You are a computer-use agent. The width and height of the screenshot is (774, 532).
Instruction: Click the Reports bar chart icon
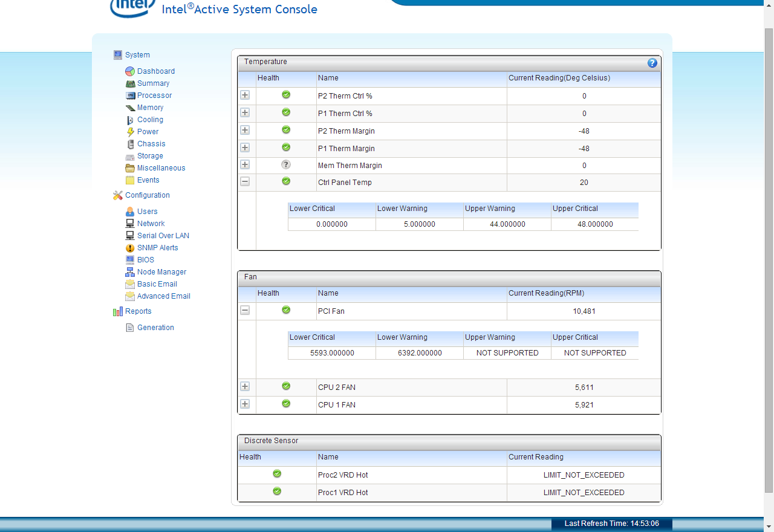pos(118,311)
